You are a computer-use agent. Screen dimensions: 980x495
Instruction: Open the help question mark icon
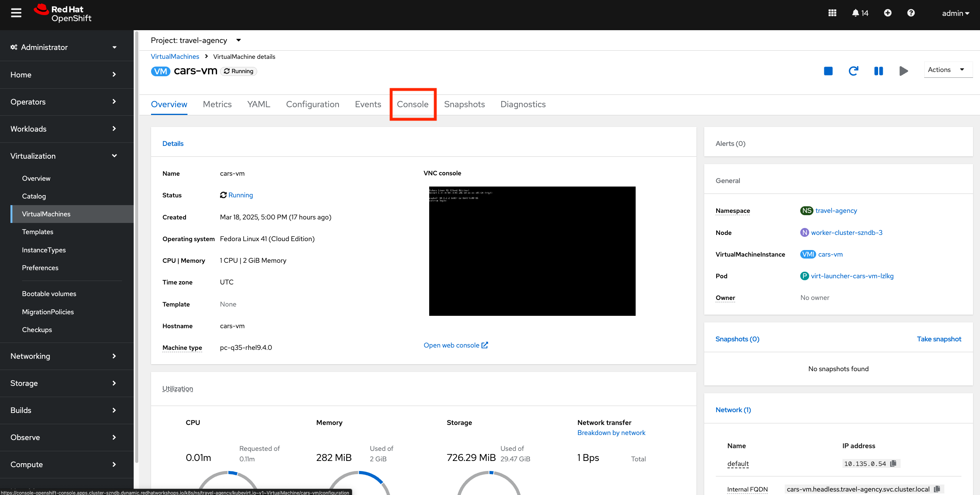click(x=911, y=13)
